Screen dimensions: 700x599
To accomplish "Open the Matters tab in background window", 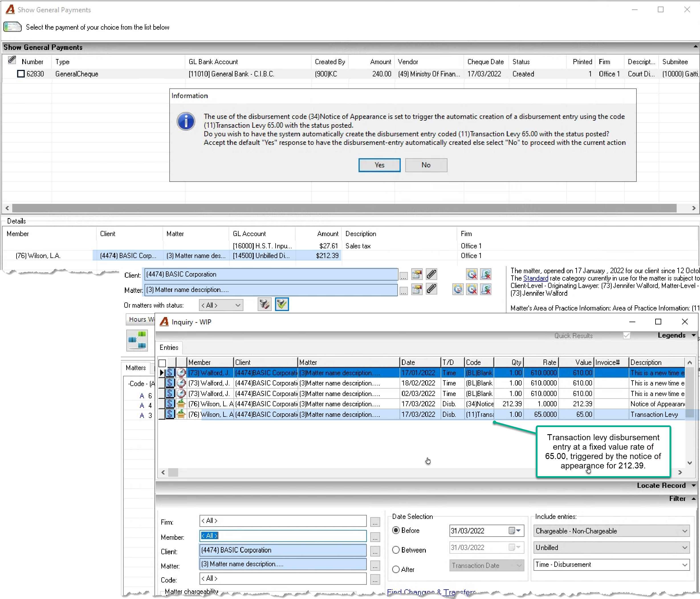I will coord(136,368).
